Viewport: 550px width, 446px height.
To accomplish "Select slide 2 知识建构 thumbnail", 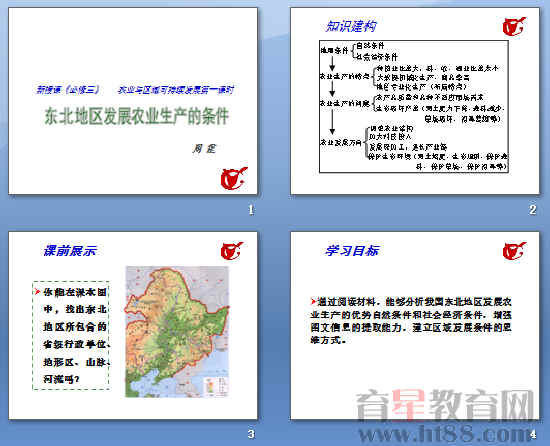I will tap(415, 101).
